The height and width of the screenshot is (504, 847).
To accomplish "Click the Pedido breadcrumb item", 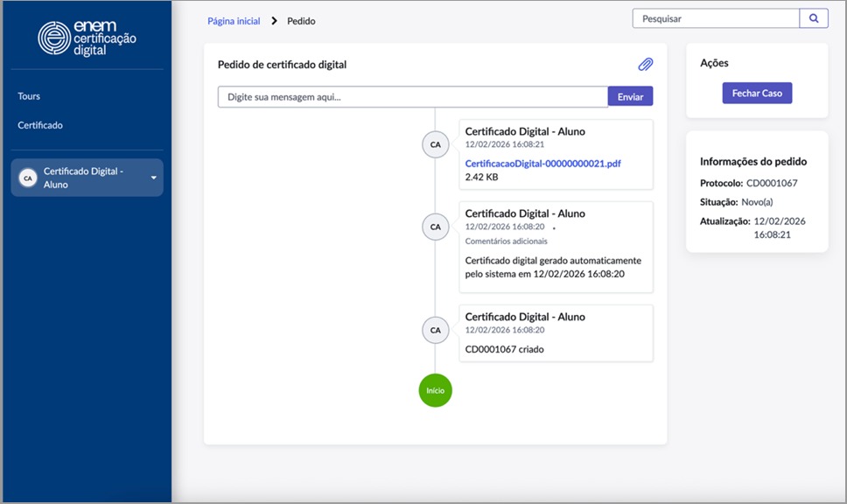I will [301, 21].
